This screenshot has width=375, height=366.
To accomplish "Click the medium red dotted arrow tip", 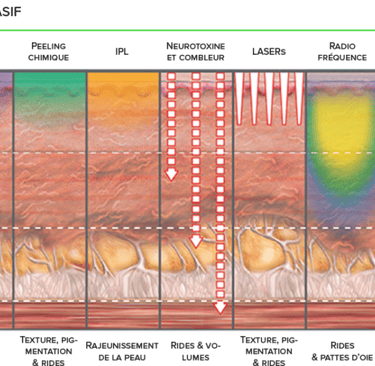I will click(196, 242).
